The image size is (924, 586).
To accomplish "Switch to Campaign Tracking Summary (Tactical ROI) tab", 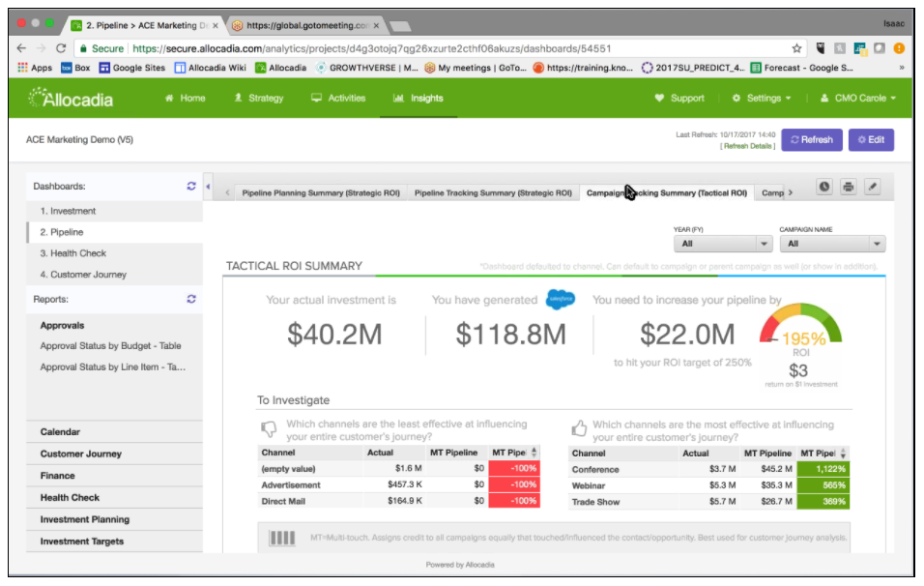I will pyautogui.click(x=667, y=192).
